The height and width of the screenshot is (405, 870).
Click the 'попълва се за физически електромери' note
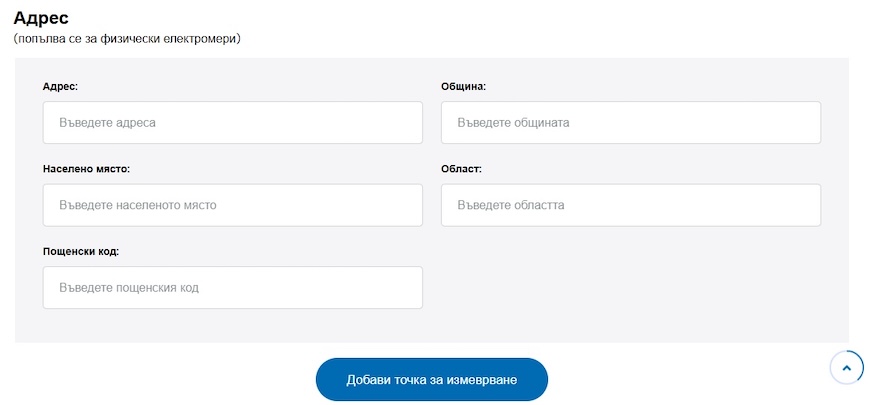tap(127, 39)
